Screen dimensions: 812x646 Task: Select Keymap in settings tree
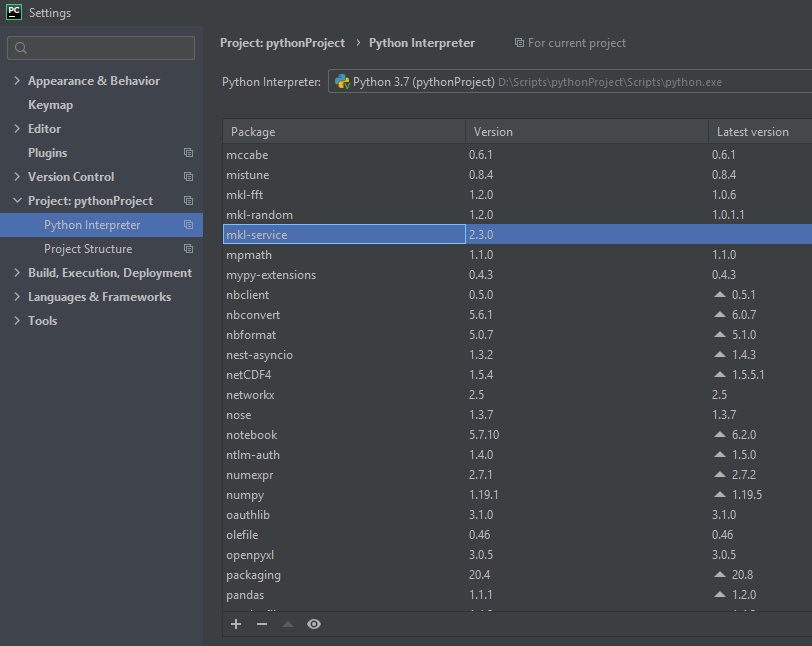coord(50,105)
